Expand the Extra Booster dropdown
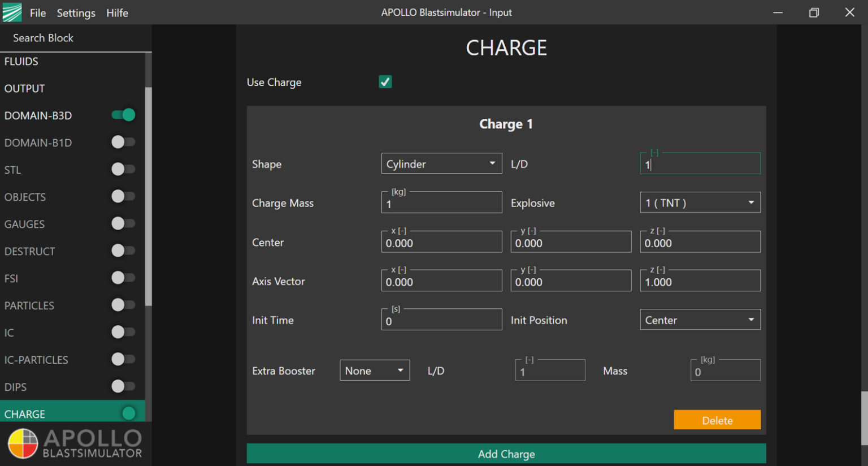This screenshot has width=868, height=466. (x=374, y=371)
